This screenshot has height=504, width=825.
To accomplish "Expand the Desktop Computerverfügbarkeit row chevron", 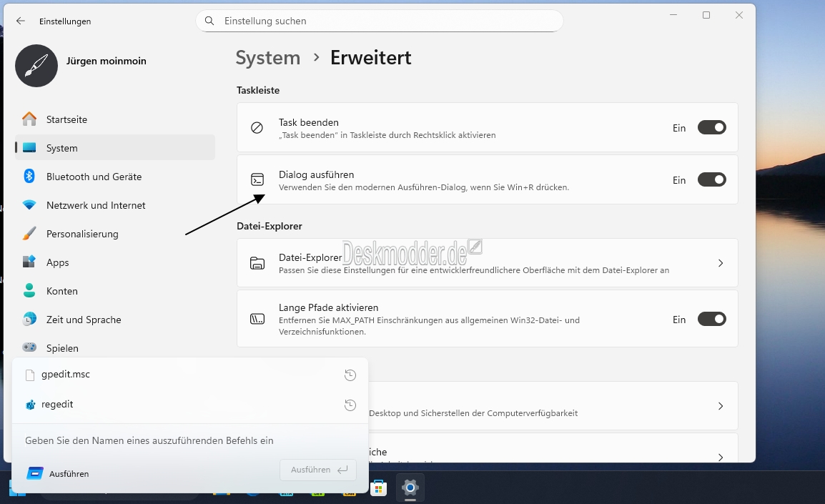I will (x=720, y=406).
